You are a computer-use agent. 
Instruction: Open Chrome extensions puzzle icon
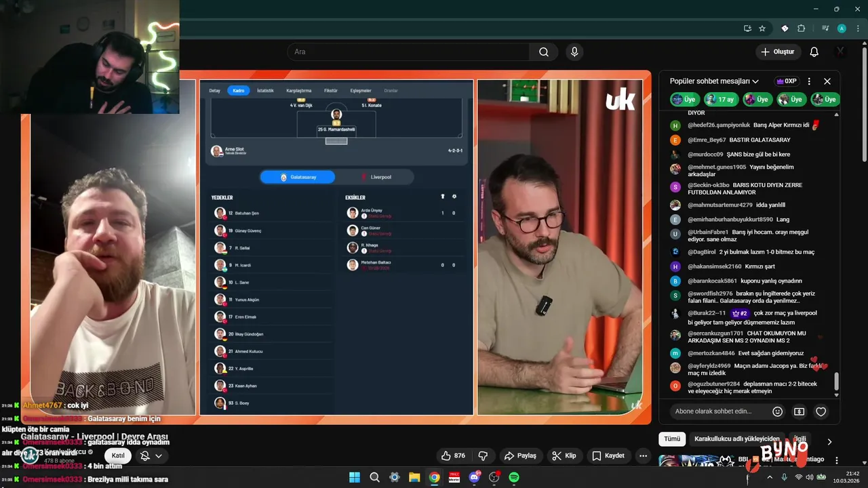801,28
